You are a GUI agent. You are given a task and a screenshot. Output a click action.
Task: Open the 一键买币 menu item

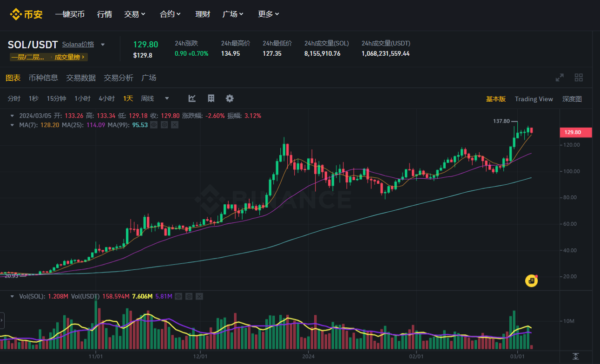pos(70,14)
